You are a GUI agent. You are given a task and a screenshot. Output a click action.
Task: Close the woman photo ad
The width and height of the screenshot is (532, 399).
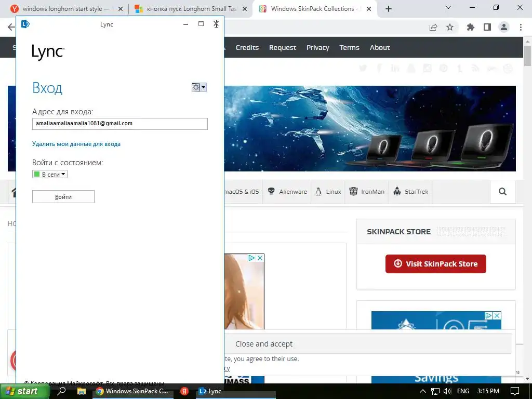point(260,258)
